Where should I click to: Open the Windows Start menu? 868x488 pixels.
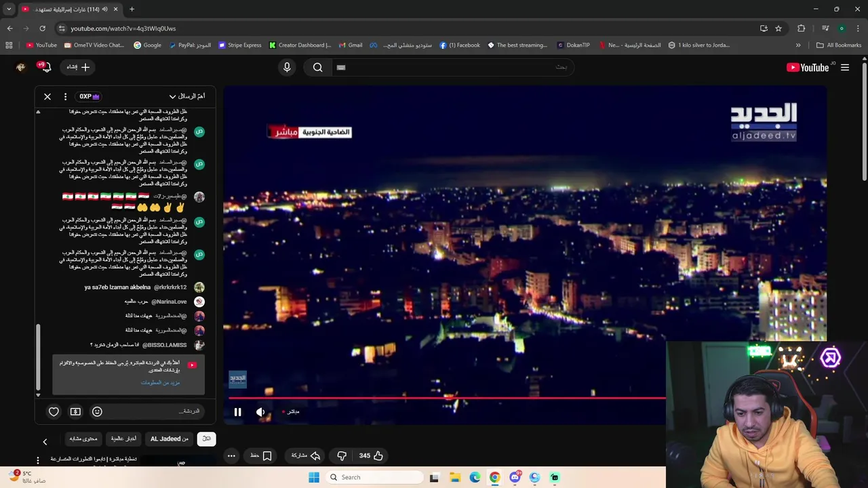click(313, 477)
